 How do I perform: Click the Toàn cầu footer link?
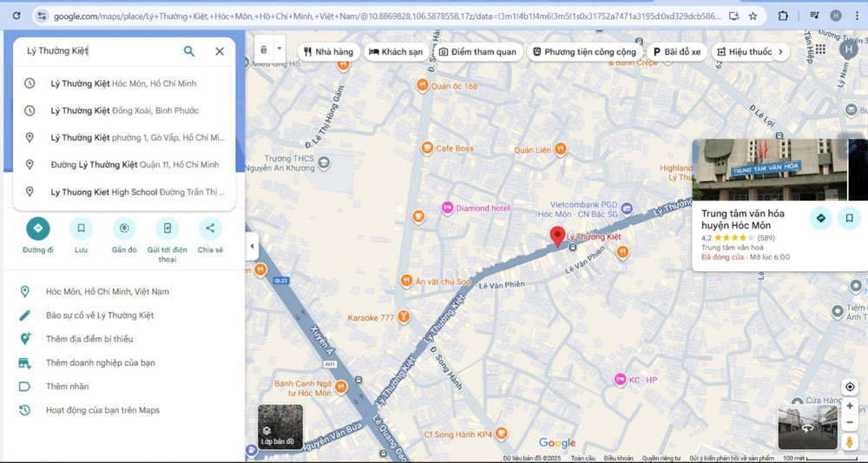click(583, 459)
